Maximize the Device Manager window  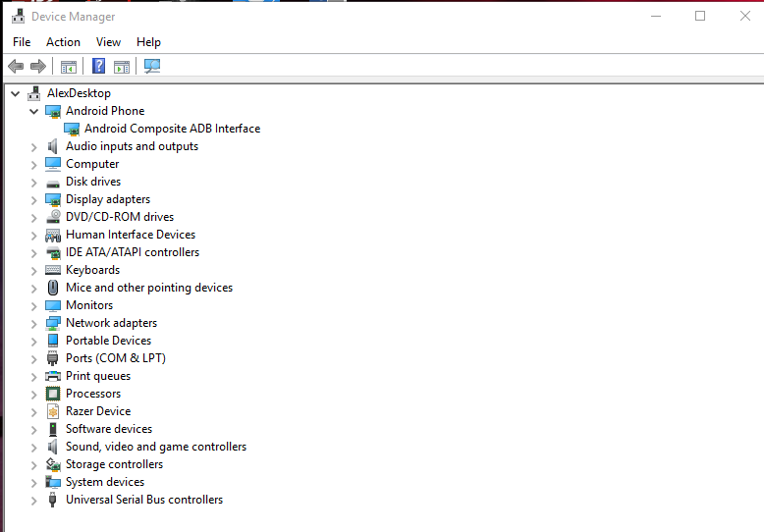(x=700, y=16)
